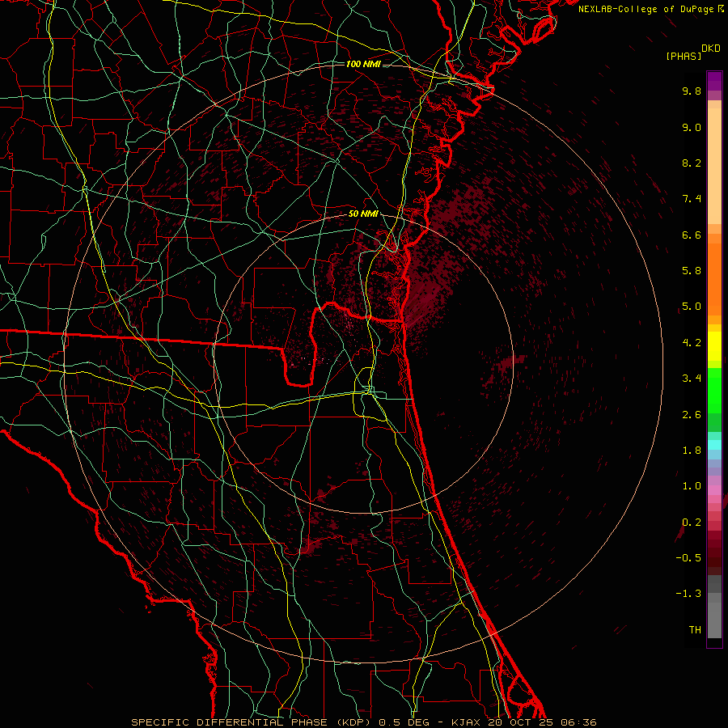Viewport: 728px width, 728px height.
Task: Pick the bright green band of color scale
Action: (x=714, y=390)
